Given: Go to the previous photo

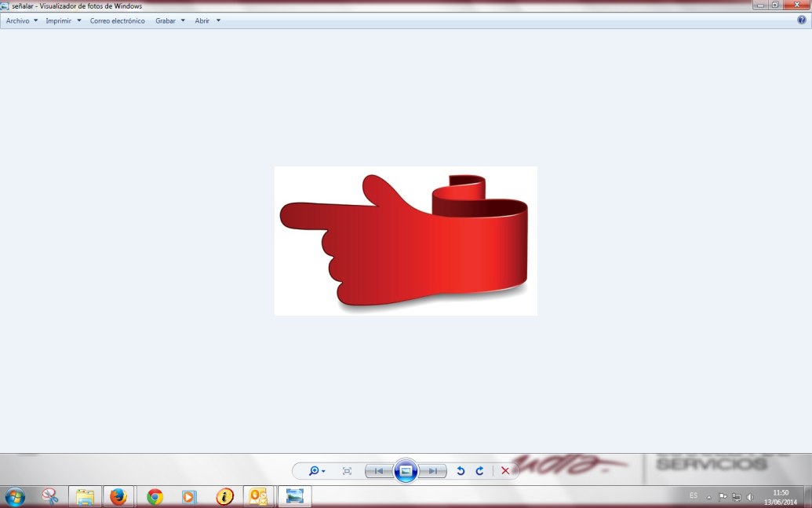Looking at the screenshot, I should pyautogui.click(x=379, y=471).
